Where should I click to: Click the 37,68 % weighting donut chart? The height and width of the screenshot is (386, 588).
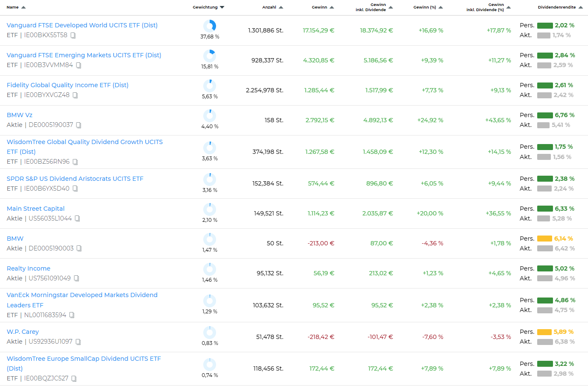(x=210, y=26)
